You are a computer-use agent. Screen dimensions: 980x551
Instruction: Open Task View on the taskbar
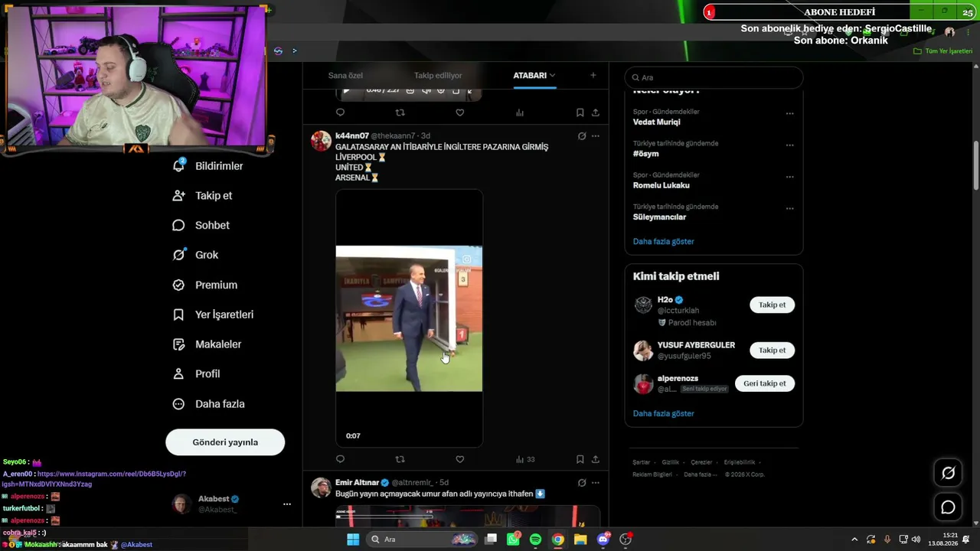[491, 540]
